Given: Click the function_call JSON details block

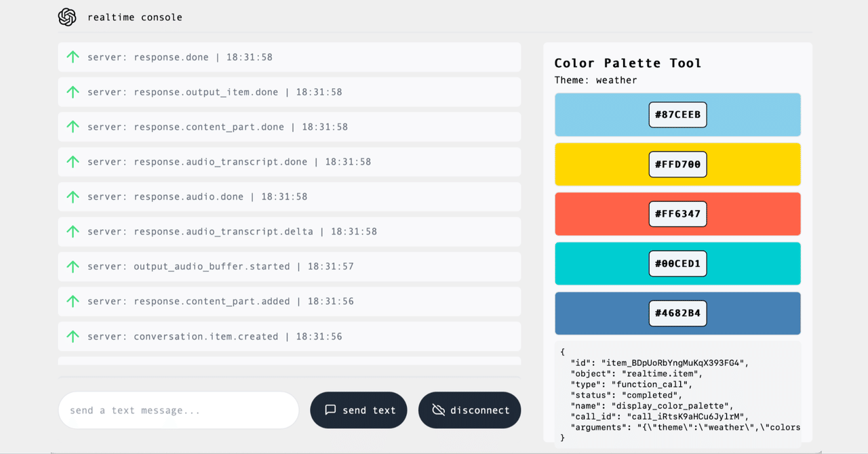Looking at the screenshot, I should coord(677,395).
